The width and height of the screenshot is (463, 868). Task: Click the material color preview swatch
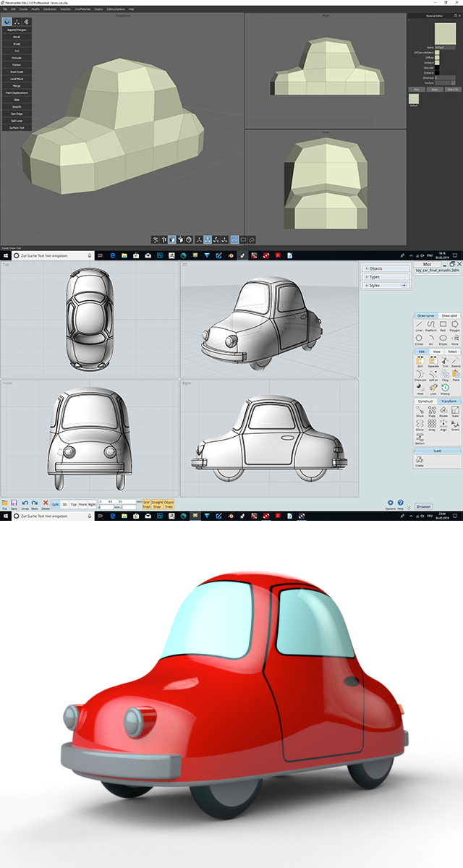tap(445, 33)
